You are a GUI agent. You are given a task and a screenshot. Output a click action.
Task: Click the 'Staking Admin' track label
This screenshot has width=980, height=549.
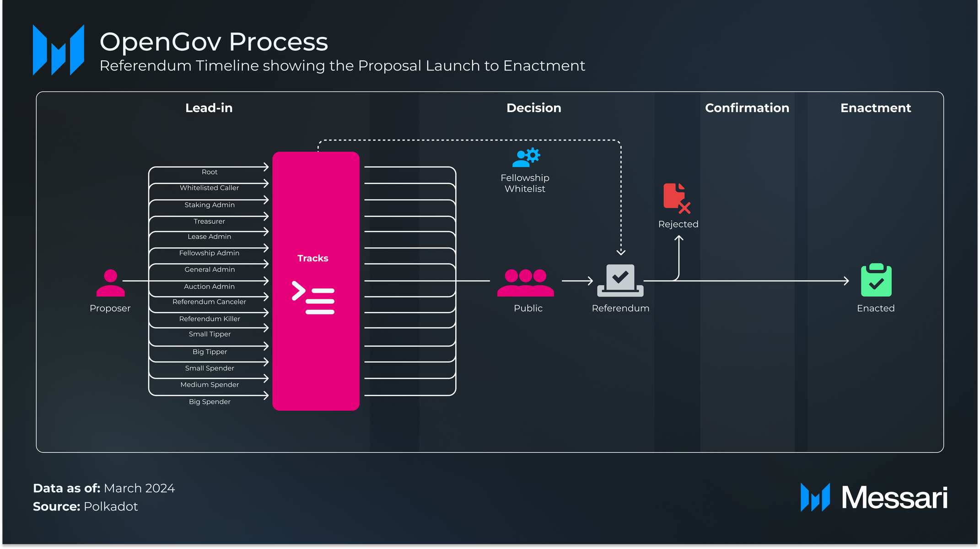210,205
